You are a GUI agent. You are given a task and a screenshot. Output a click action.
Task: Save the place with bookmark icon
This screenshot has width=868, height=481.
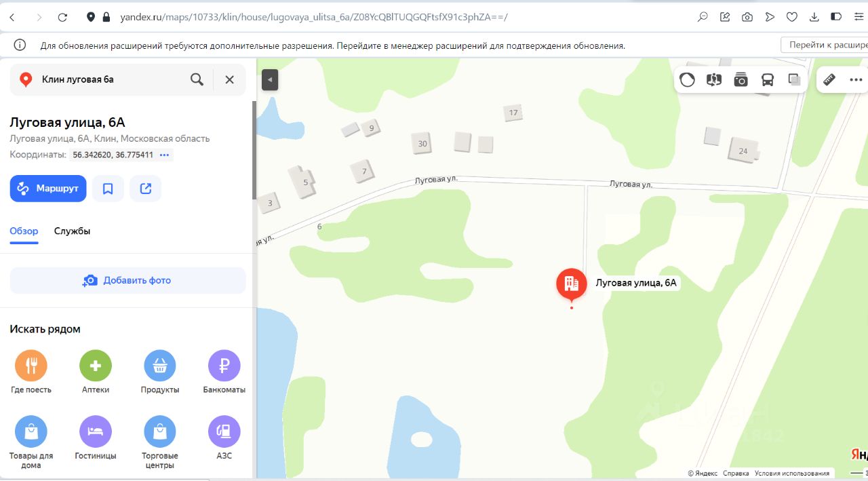(x=108, y=189)
